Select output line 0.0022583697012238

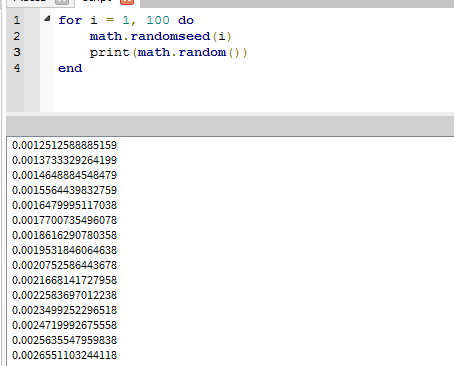[64, 295]
